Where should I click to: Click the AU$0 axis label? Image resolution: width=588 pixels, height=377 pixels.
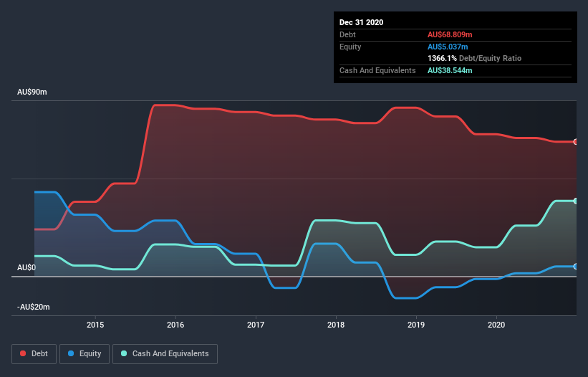click(x=26, y=267)
